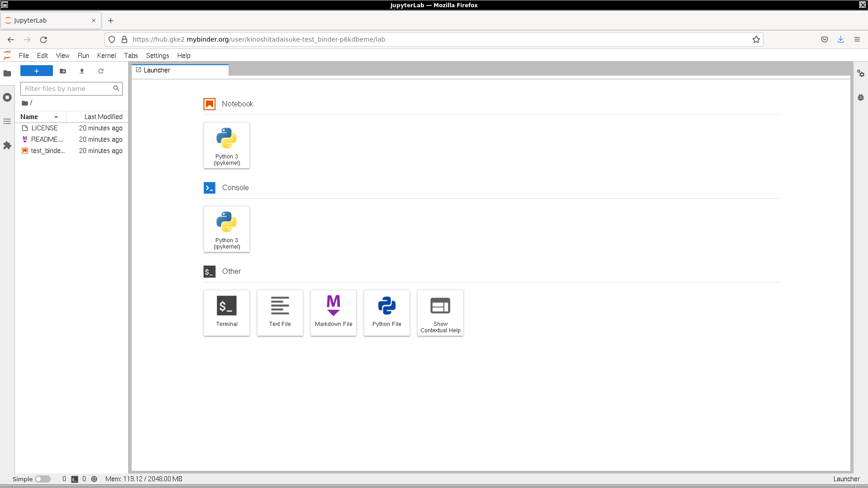Open the Property Inspector gears icon

860,73
